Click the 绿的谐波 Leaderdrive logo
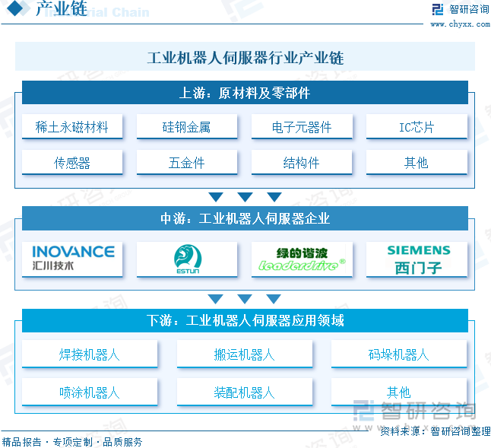The image size is (491, 448). (x=302, y=259)
